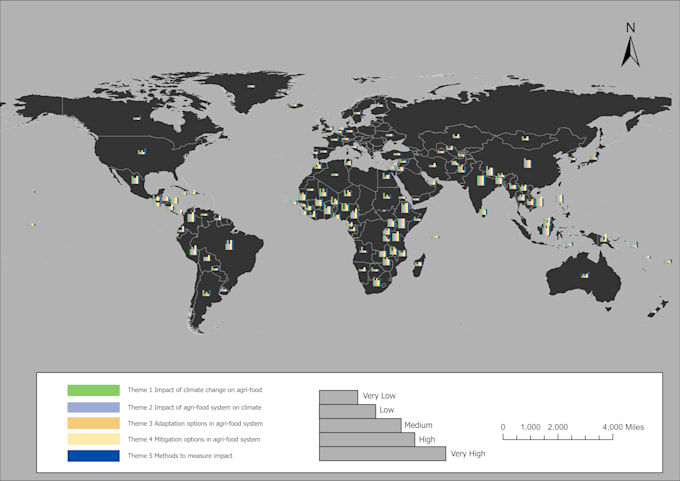Click the 'Medium' legend label
This screenshot has height=481, width=680.
pos(418,425)
